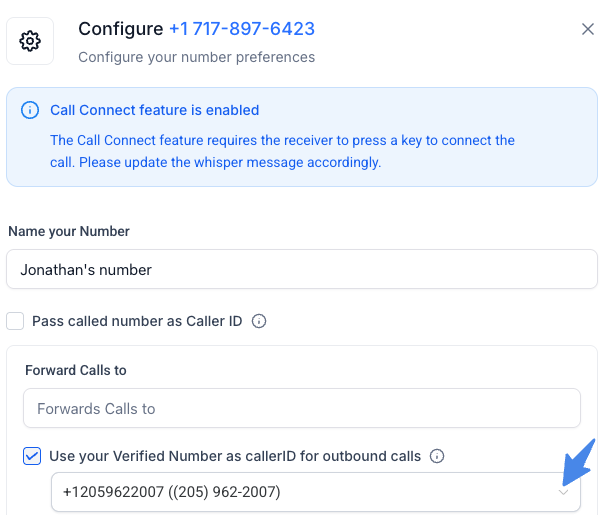Viewport: 613px width, 515px height.
Task: Focus the Forwards Calls to input field
Action: pyautogui.click(x=300, y=408)
